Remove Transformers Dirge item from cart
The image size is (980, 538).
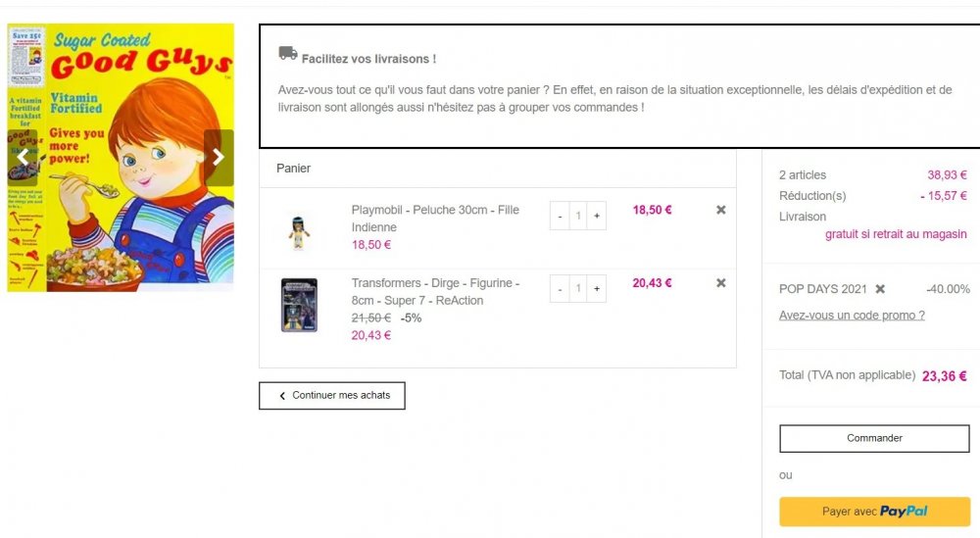coord(721,283)
